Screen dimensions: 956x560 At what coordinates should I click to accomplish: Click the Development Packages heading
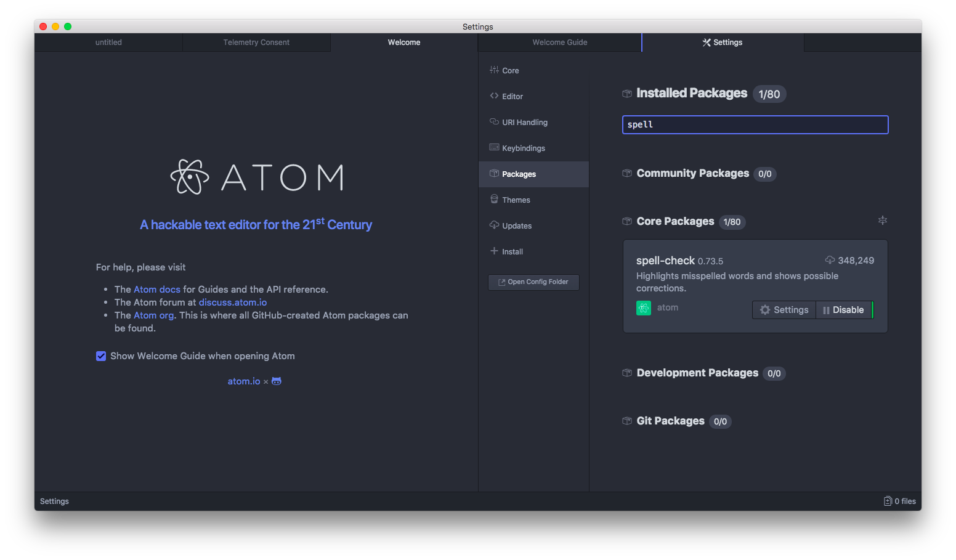coord(697,373)
